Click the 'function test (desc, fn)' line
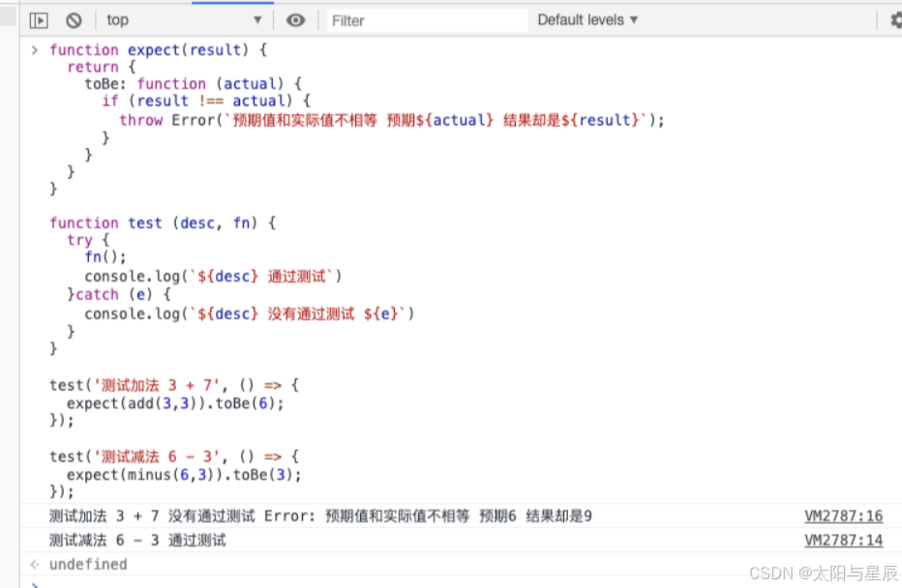Viewport: 902px width, 588px height. pyautogui.click(x=163, y=223)
